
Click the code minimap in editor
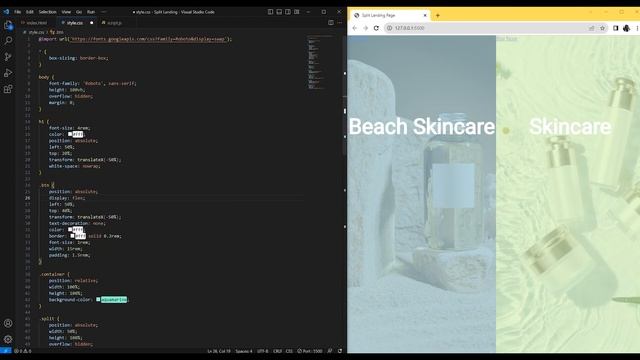321,63
